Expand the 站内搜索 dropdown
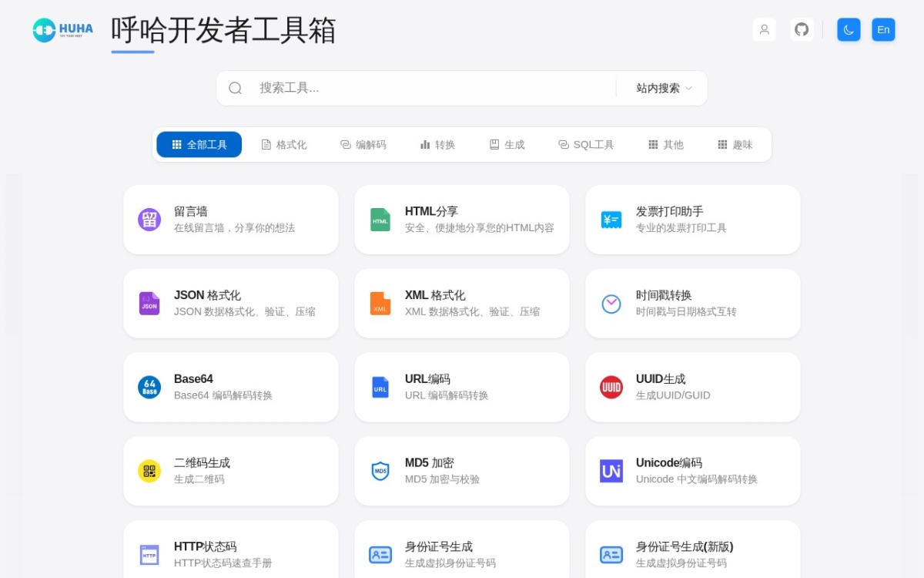The width and height of the screenshot is (924, 578). coord(664,88)
